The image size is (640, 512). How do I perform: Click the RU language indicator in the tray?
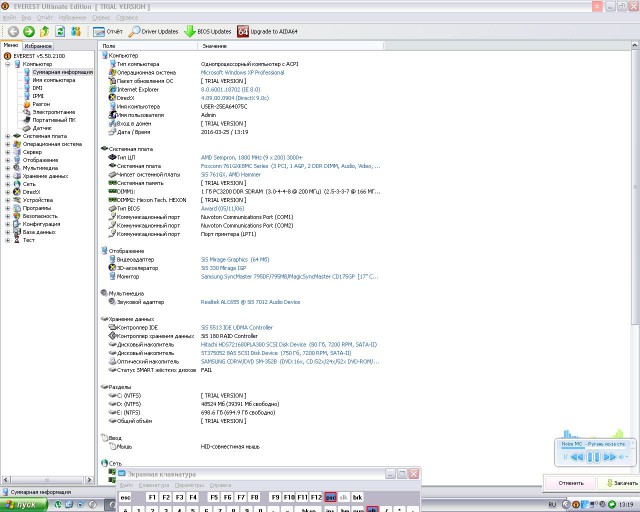(552, 505)
